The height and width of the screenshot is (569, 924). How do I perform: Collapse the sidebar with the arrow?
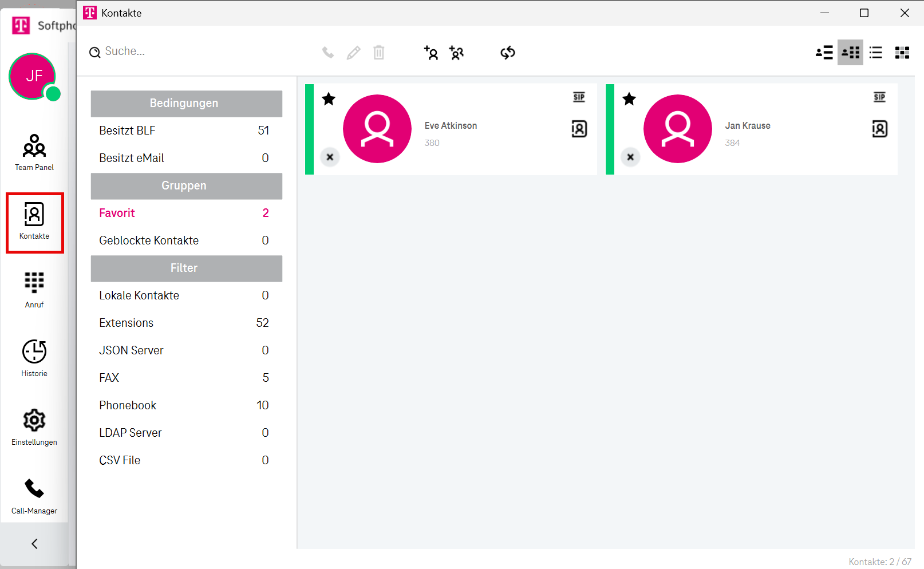pyautogui.click(x=34, y=544)
